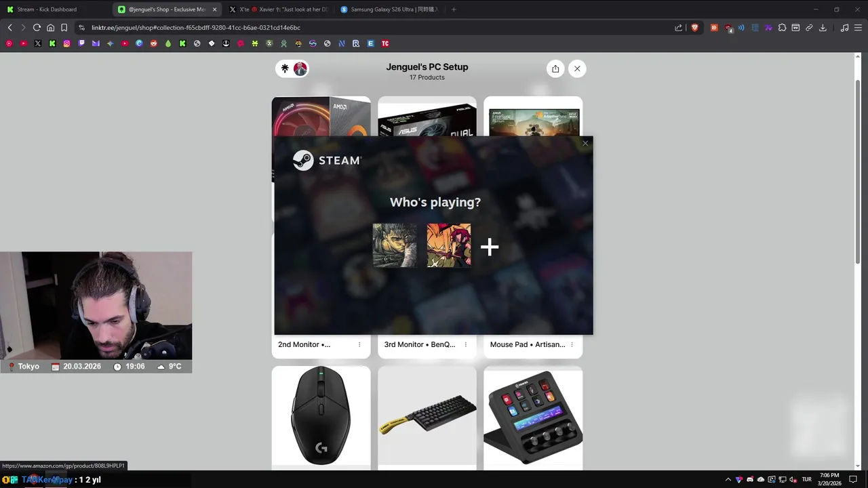Open the 2nd Monitor product link

pos(304,344)
